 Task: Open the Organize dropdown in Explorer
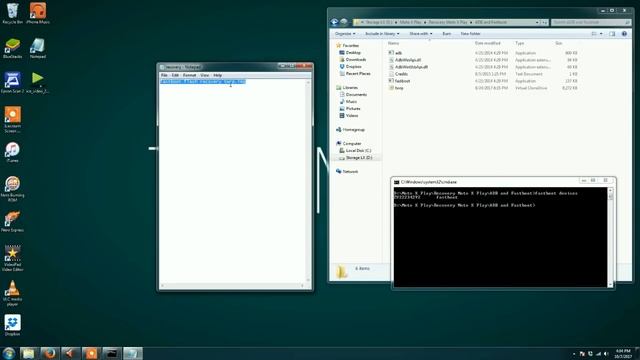[x=345, y=34]
